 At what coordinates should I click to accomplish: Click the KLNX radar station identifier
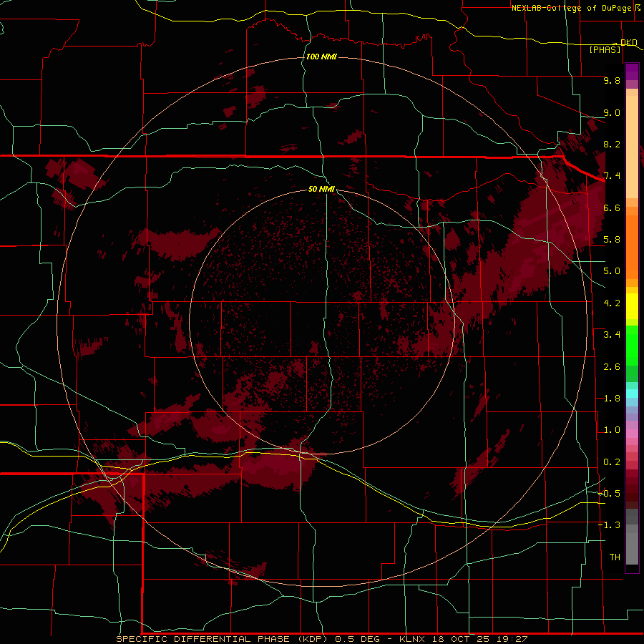pyautogui.click(x=413, y=639)
